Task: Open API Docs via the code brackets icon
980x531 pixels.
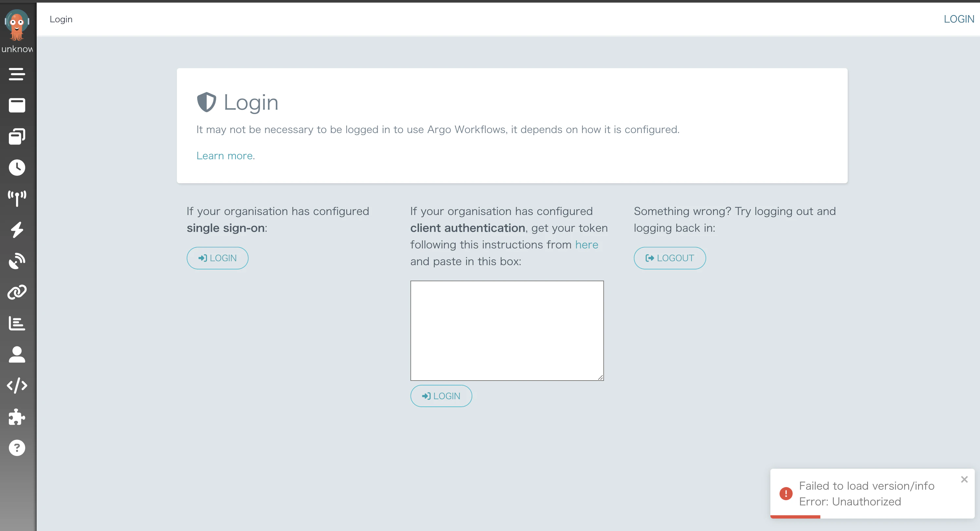Action: click(17, 385)
